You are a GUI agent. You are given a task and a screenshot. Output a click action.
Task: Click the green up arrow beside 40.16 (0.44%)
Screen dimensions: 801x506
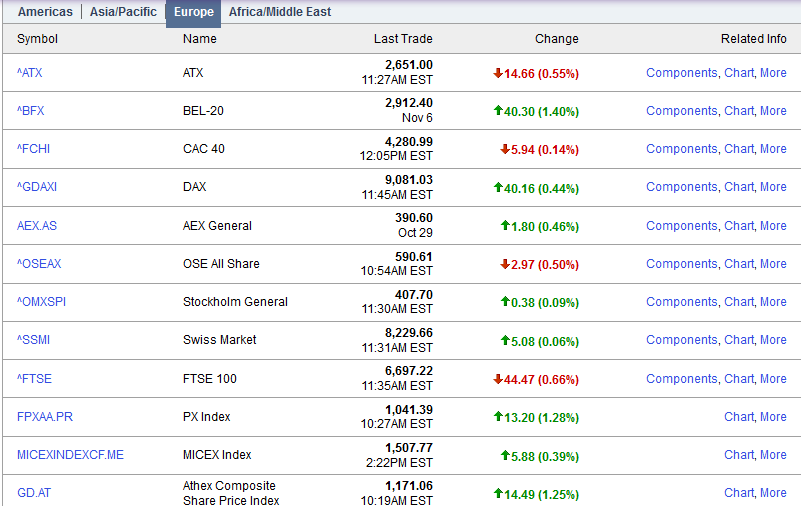498,187
